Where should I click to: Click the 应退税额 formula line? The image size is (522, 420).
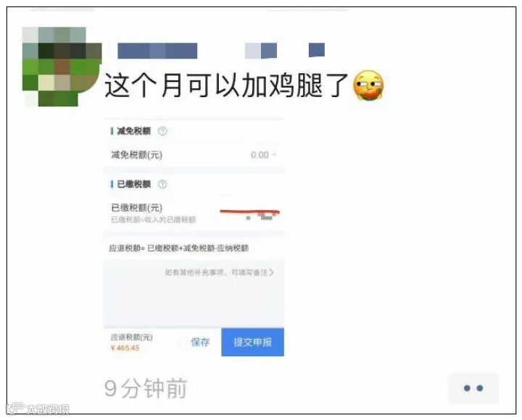pos(179,248)
